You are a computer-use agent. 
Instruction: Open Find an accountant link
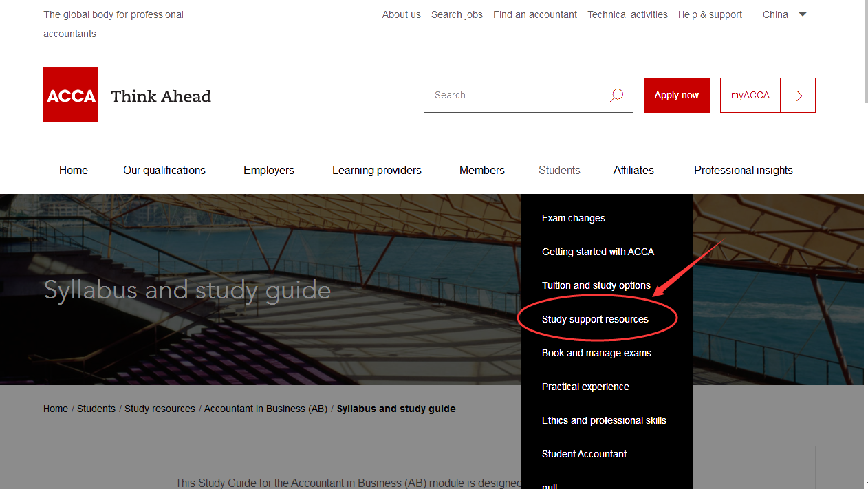[535, 14]
